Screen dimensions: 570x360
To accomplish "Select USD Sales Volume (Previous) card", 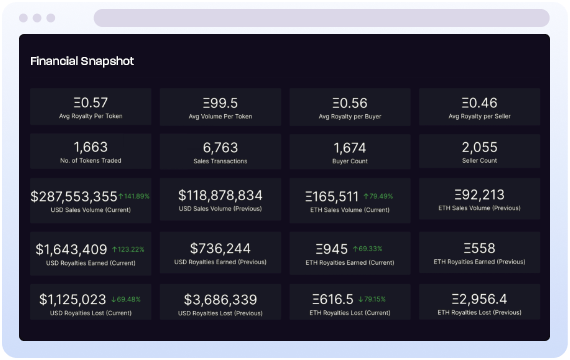I will coord(220,199).
